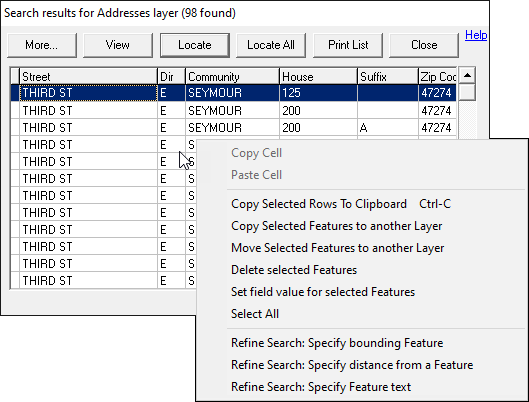The height and width of the screenshot is (402, 529).
Task: Open the Help link
Action: point(476,35)
